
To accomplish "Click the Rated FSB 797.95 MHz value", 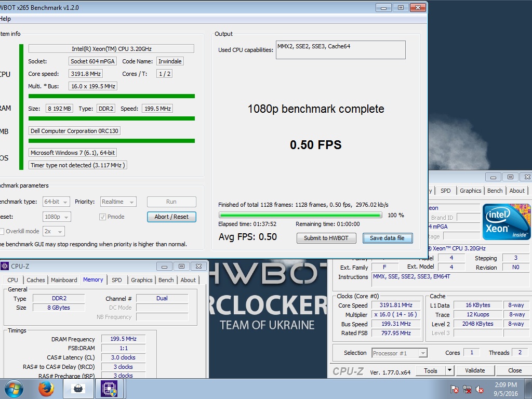I will coord(396,333).
